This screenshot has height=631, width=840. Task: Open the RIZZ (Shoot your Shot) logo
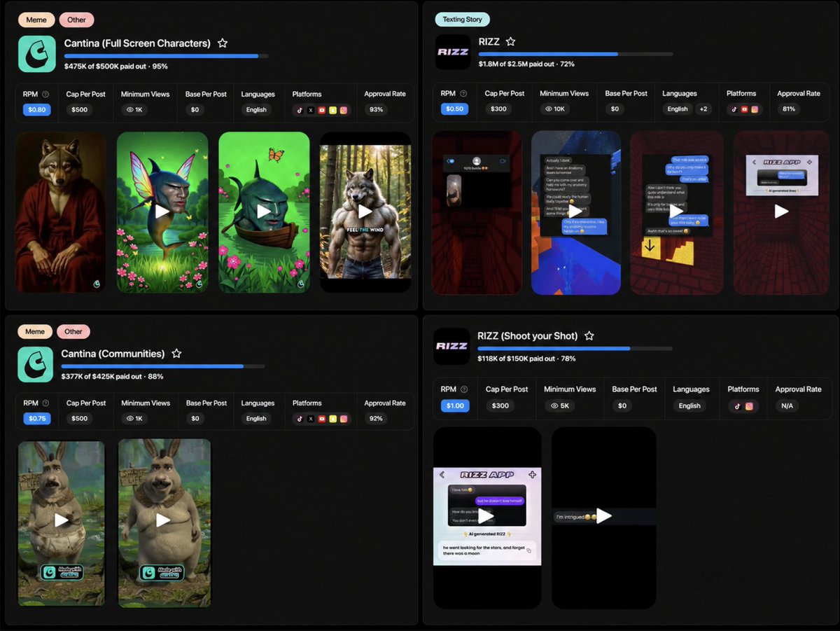(451, 346)
